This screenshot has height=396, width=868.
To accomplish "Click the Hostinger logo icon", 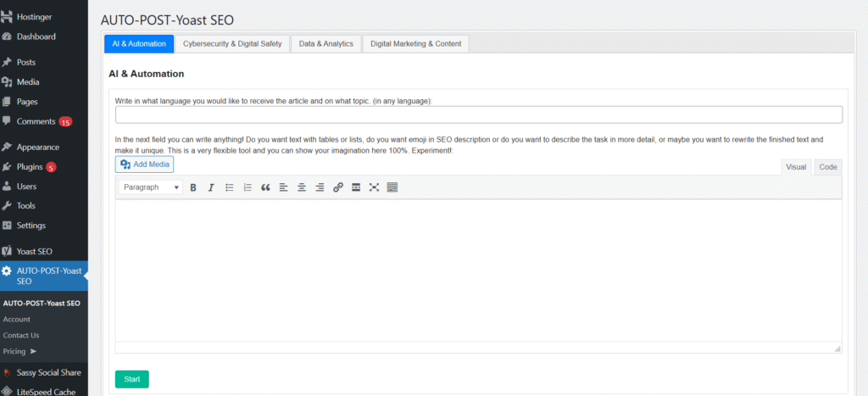I will (x=7, y=17).
